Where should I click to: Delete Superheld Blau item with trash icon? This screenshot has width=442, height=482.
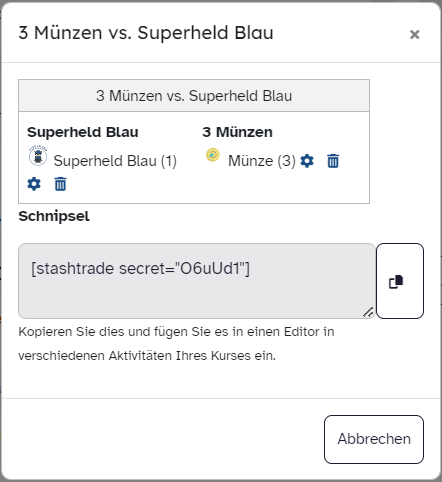tap(60, 184)
